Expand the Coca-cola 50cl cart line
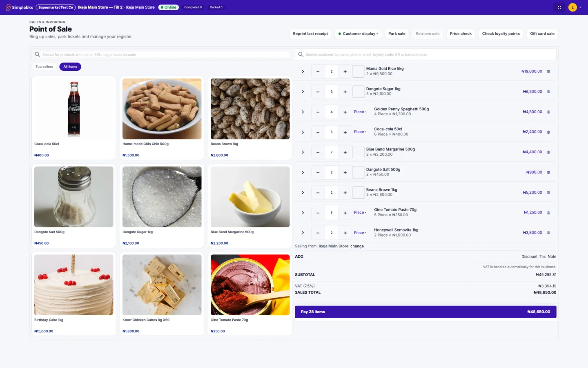Screen dimensions: 588x368 (303, 132)
